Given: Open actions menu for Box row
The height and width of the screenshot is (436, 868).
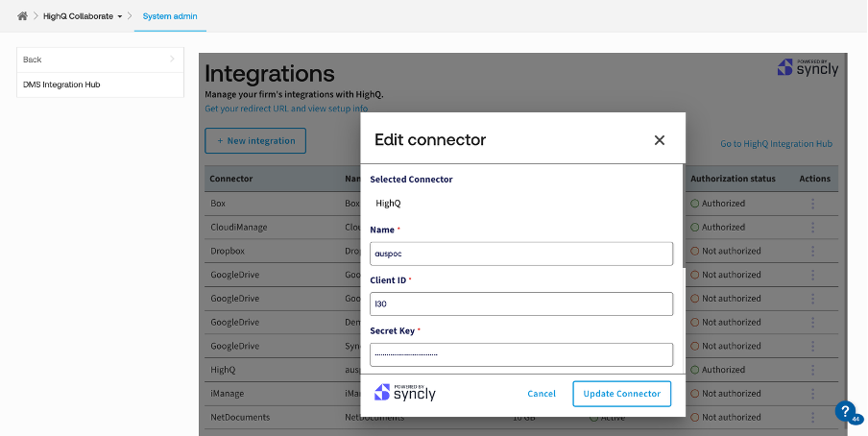Looking at the screenshot, I should click(812, 204).
